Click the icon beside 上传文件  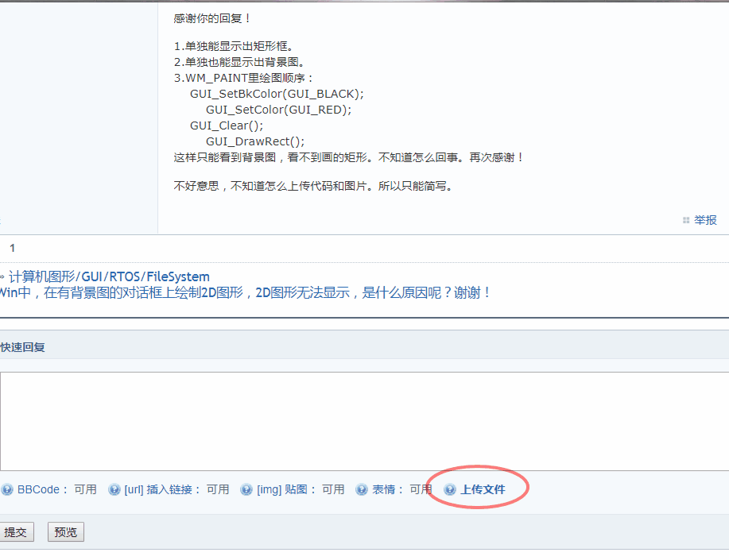tap(450, 489)
